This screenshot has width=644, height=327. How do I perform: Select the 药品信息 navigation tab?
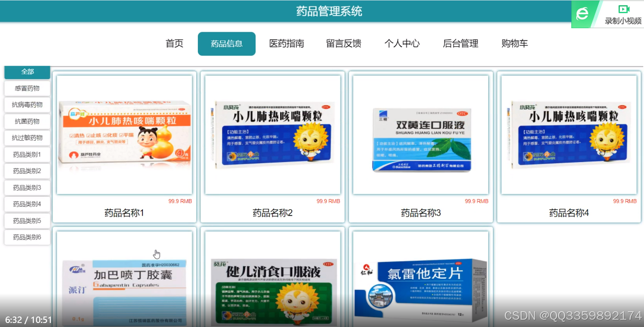227,44
